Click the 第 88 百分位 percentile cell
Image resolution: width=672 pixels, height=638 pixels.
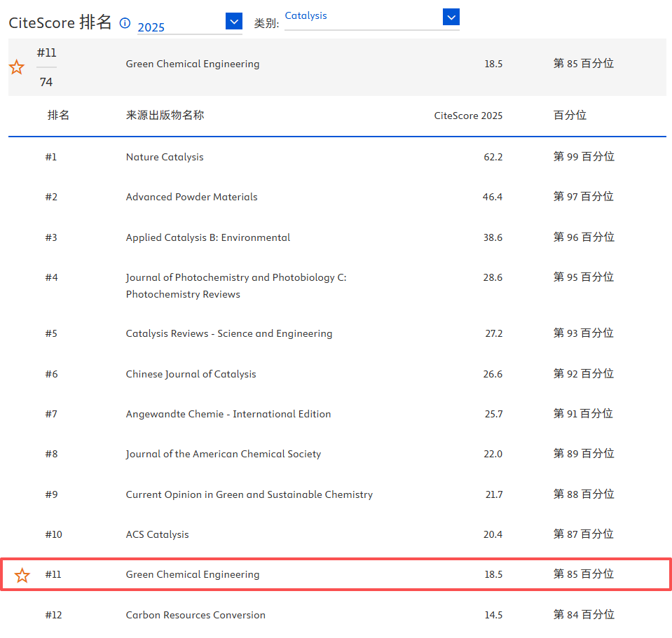point(584,494)
